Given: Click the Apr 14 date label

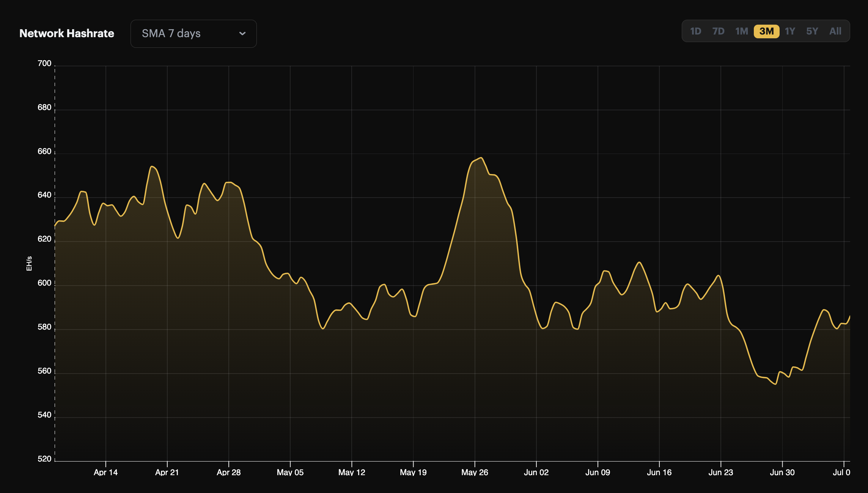Looking at the screenshot, I should [x=105, y=473].
